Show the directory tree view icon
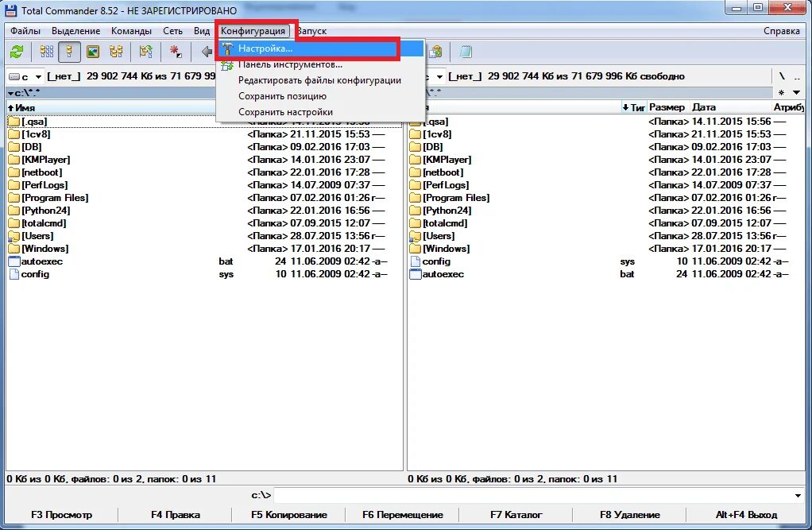Viewport: 812px width, 530px height. (116, 52)
